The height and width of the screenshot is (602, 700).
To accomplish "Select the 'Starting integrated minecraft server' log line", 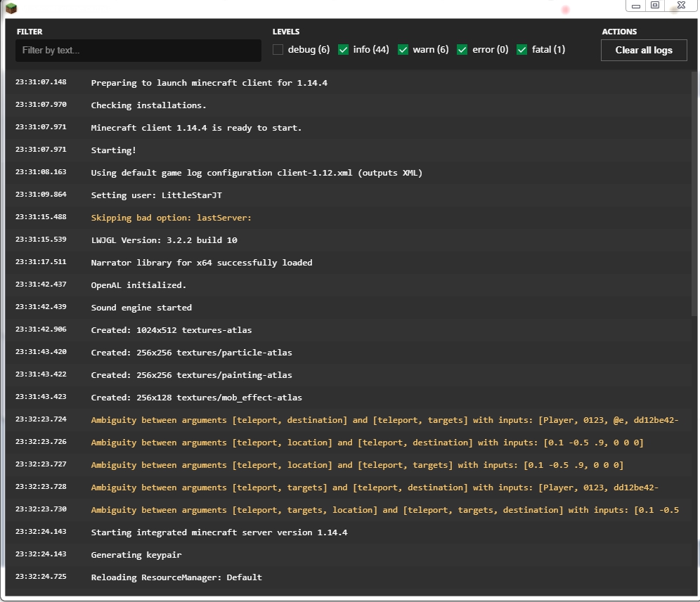I will click(x=219, y=532).
